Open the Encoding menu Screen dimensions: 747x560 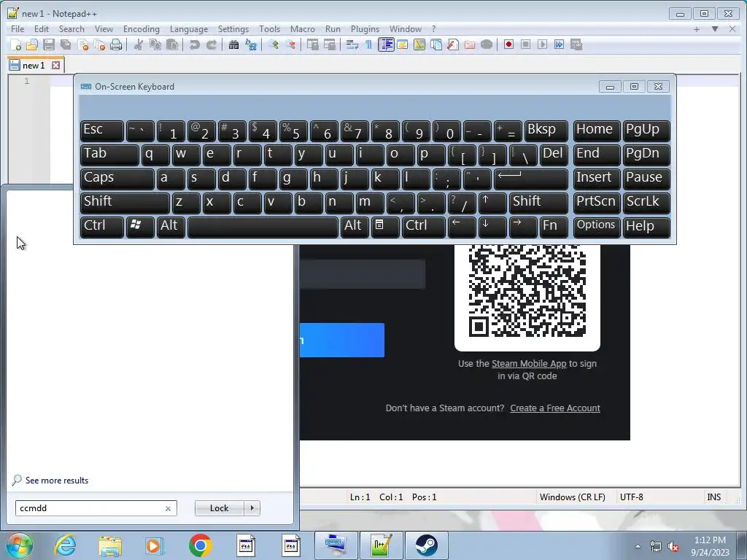click(142, 29)
